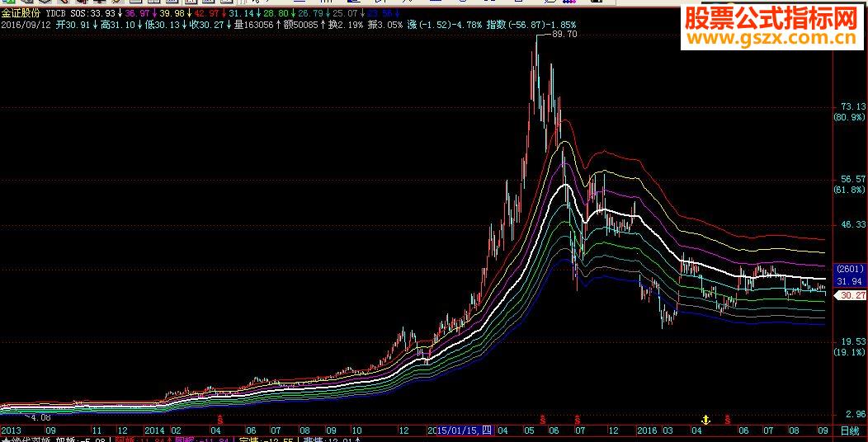Click the 2013 label on time axis
The image size is (868, 442).
pos(11,430)
